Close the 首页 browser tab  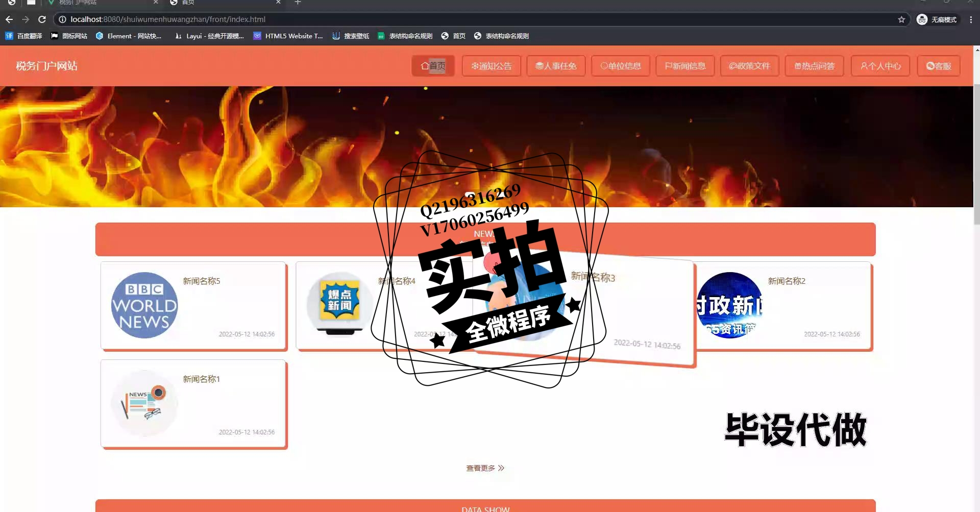pos(278,3)
